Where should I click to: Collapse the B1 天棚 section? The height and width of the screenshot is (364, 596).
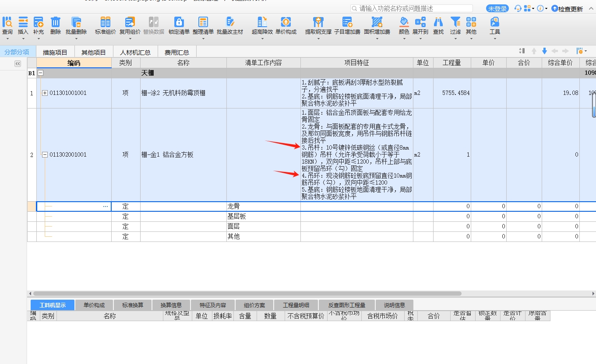(x=41, y=73)
